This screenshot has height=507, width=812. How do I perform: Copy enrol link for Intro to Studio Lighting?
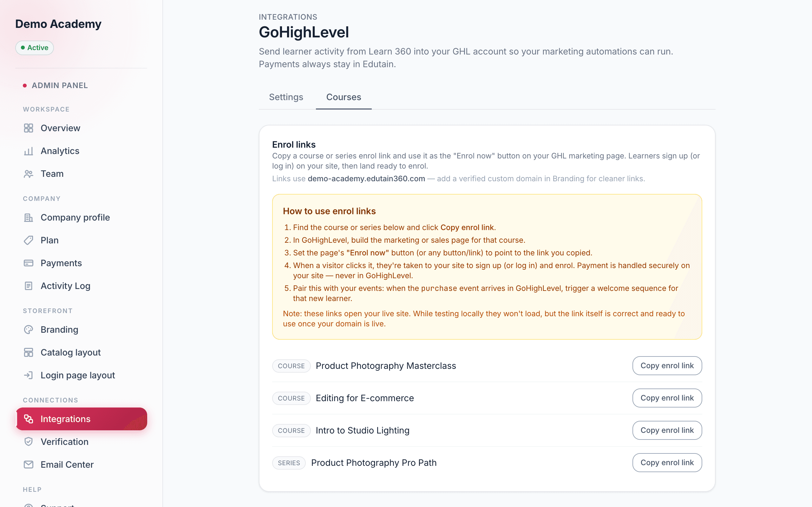[667, 430]
